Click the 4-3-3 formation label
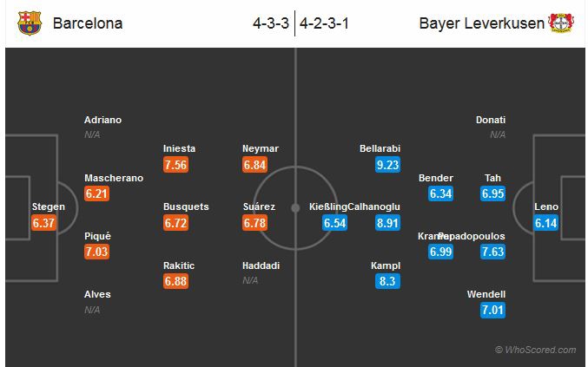This screenshot has height=367, width=588. pyautogui.click(x=269, y=23)
